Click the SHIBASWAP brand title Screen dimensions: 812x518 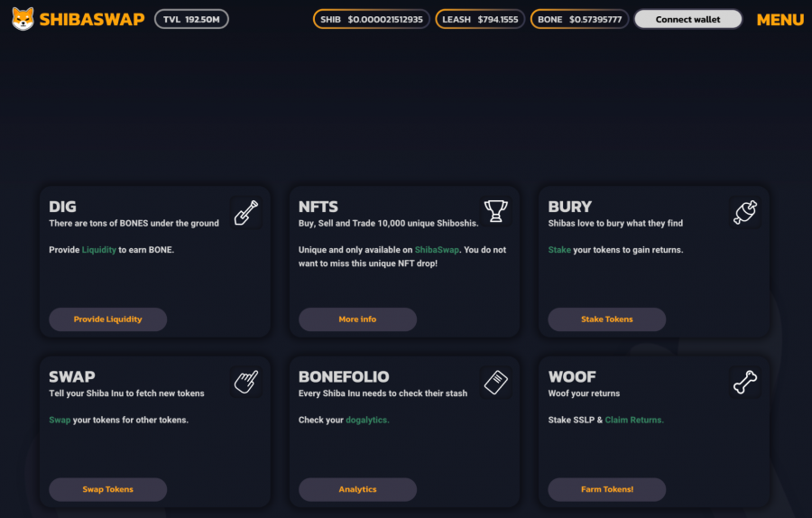pos(92,20)
